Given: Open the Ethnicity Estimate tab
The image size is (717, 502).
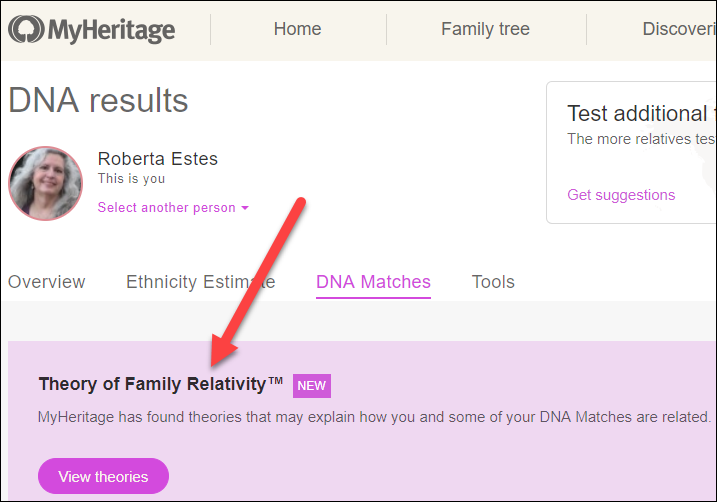Looking at the screenshot, I should point(200,282).
